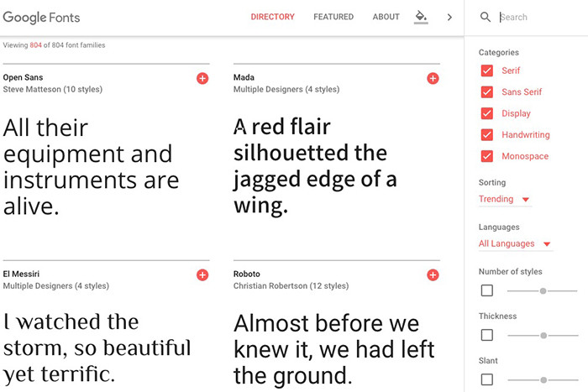Open the Open Sans font title link
Screen dimensions: 588x392
[x=22, y=78]
